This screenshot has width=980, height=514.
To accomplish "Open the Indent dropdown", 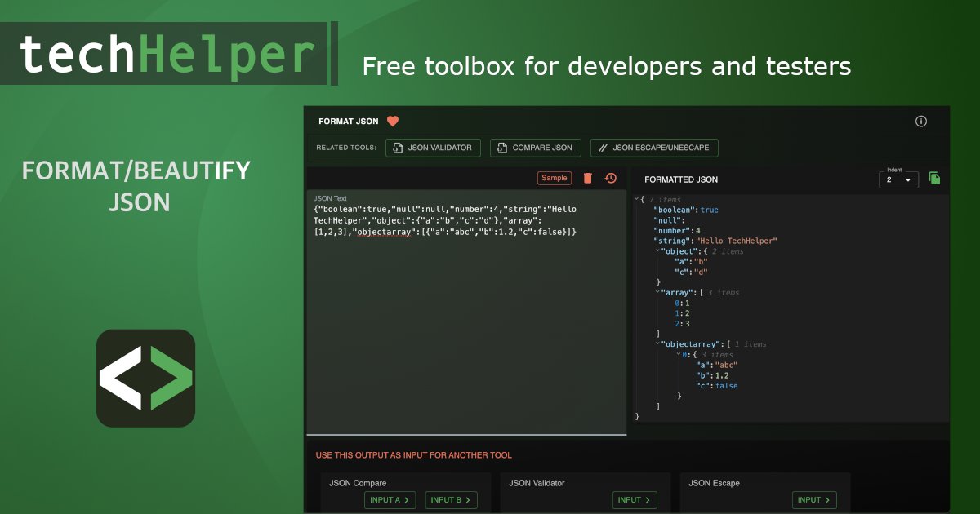I will coord(898,181).
